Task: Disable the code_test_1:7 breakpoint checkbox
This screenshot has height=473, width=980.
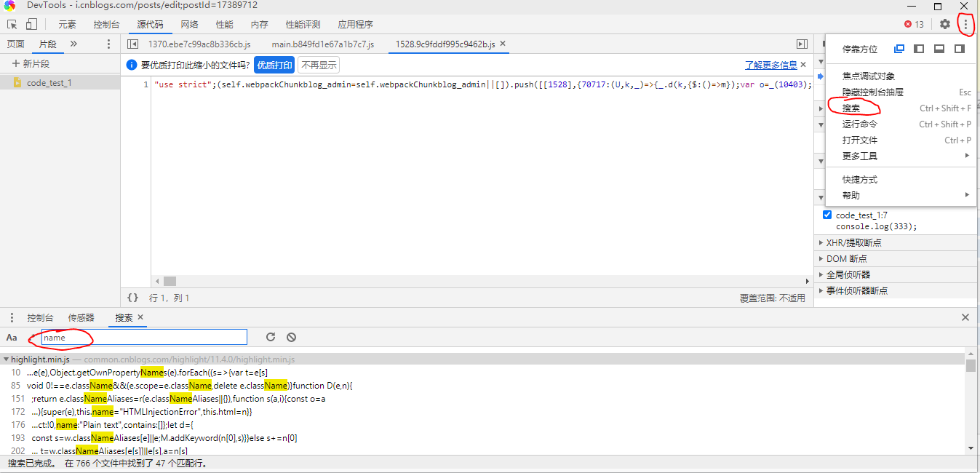Action: (x=827, y=215)
